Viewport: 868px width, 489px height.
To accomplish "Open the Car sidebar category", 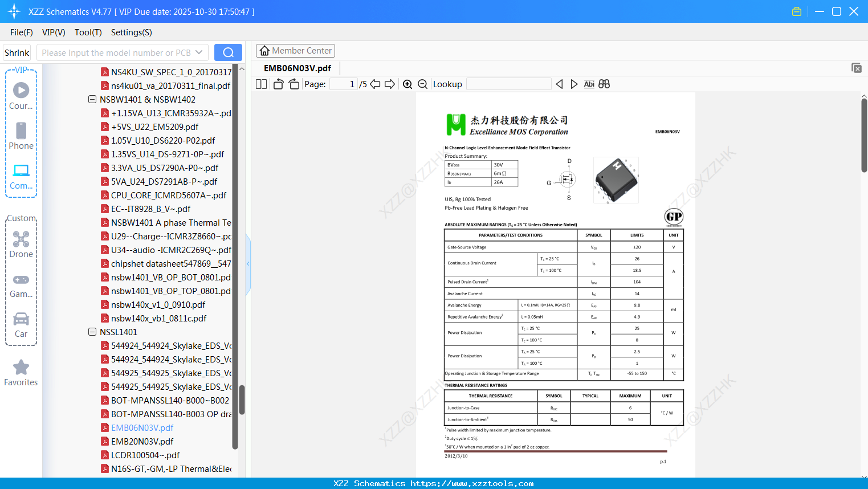I will tap(21, 325).
